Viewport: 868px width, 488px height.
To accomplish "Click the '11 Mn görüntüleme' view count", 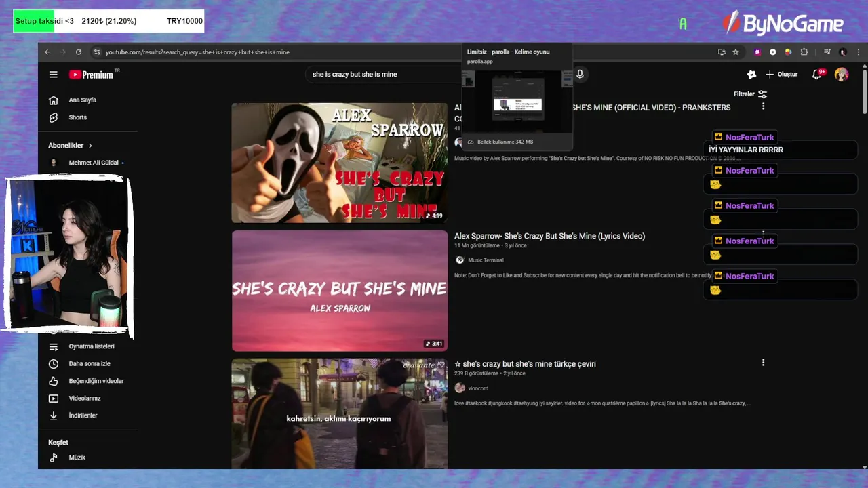I will coord(477,245).
